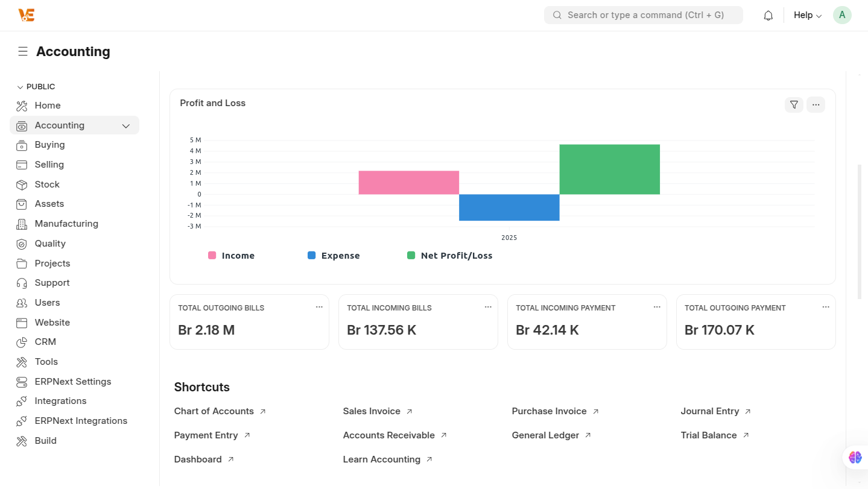Click the Br 137.56 K value
The image size is (868, 489).
point(382,330)
